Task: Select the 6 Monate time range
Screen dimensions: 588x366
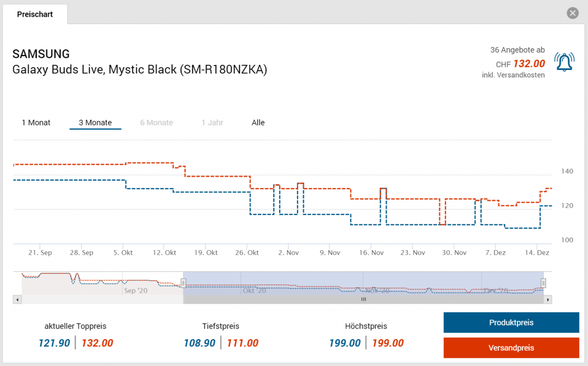Action: pos(157,123)
